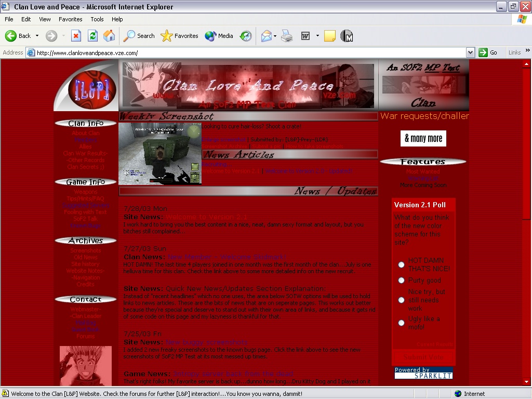Choose 'Nice try, but still needs work'

pos(402,300)
